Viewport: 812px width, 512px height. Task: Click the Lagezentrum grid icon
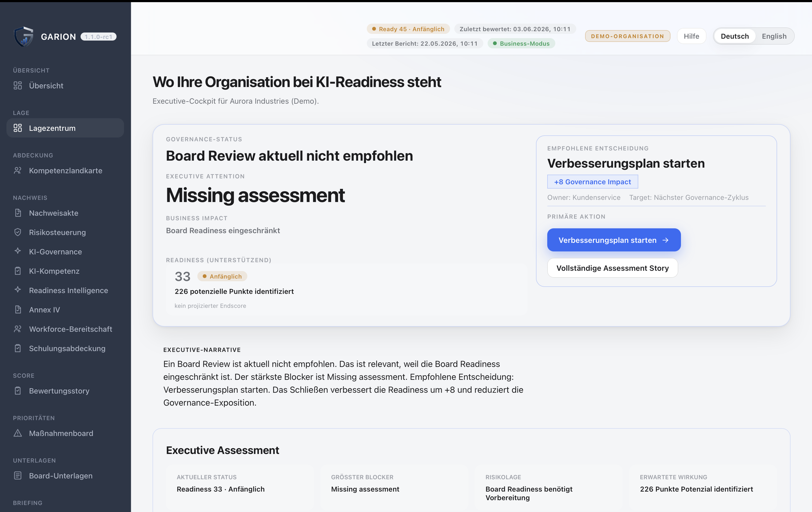[17, 128]
